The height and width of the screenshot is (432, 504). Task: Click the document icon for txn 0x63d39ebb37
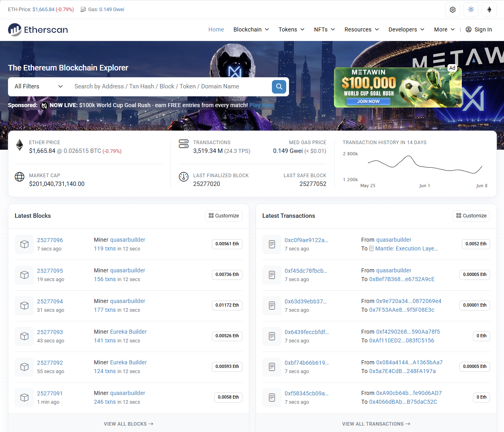pos(272,305)
